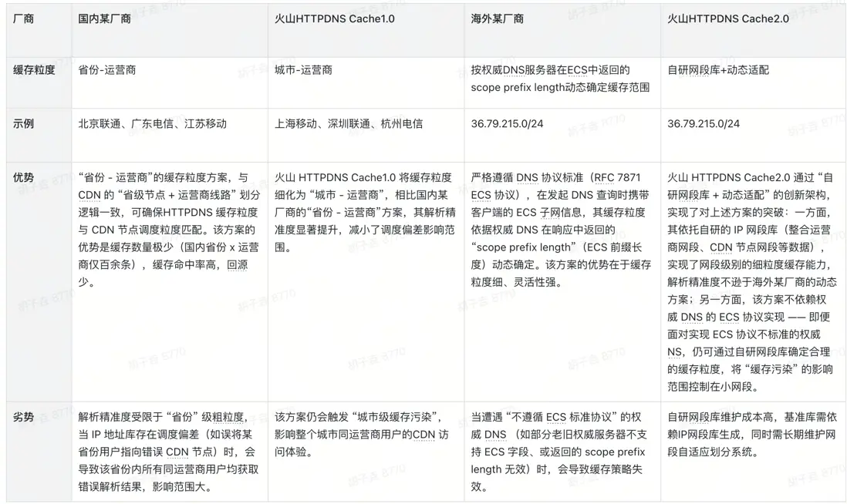Click 36.79.215.0/24 in 海外某厂商 column
The height and width of the screenshot is (504, 847).
click(x=507, y=123)
